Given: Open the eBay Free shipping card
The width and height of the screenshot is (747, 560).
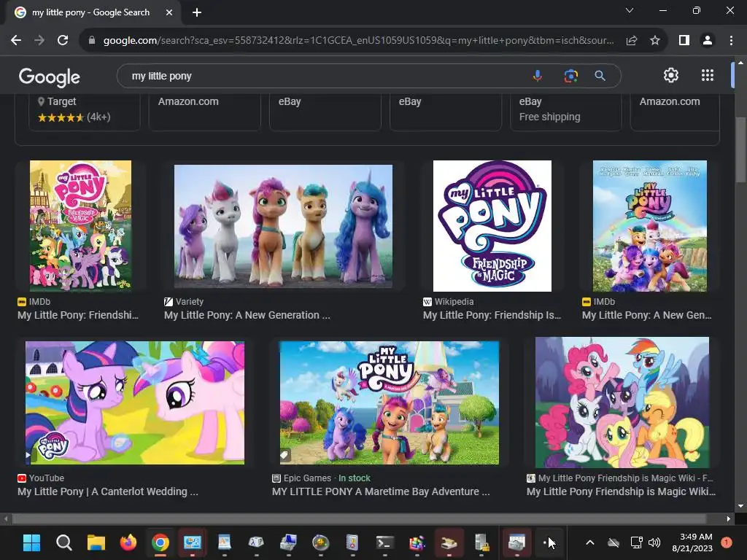Looking at the screenshot, I should 566,112.
